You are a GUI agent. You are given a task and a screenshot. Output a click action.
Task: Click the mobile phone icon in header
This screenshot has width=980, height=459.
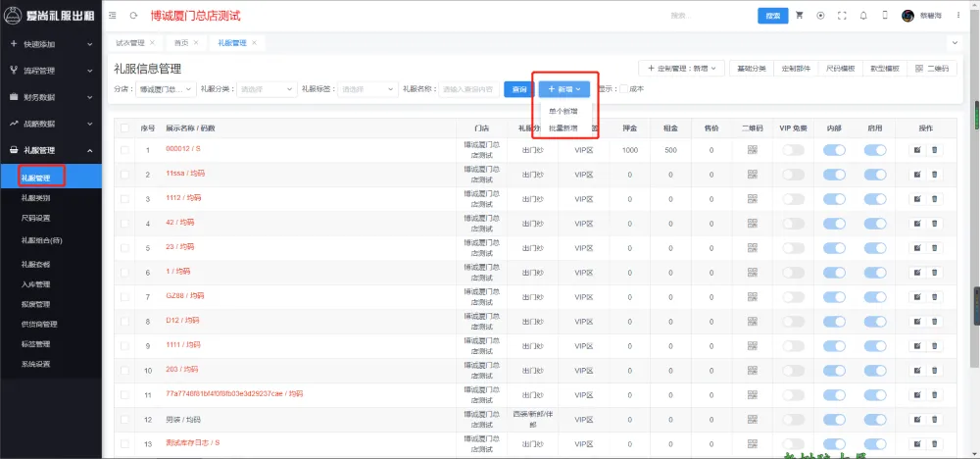884,16
